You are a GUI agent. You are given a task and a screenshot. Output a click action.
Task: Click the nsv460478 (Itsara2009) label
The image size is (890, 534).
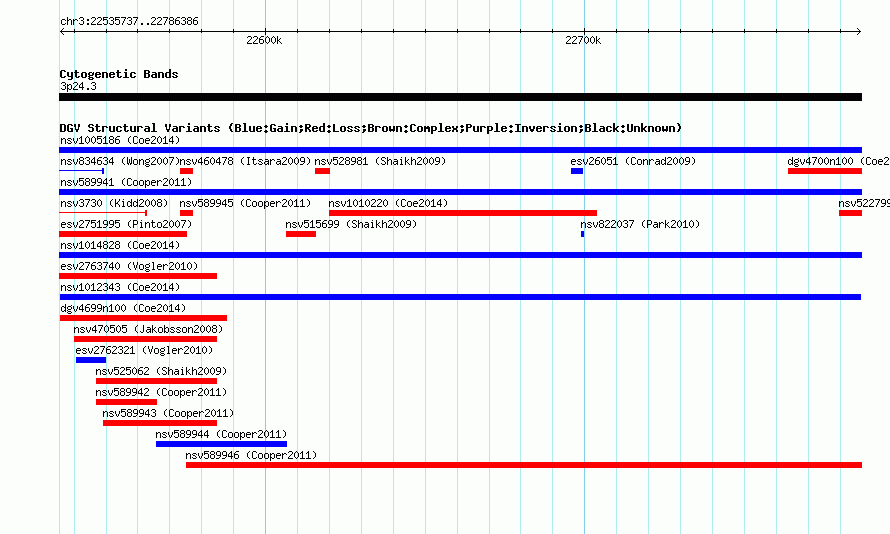pos(246,161)
